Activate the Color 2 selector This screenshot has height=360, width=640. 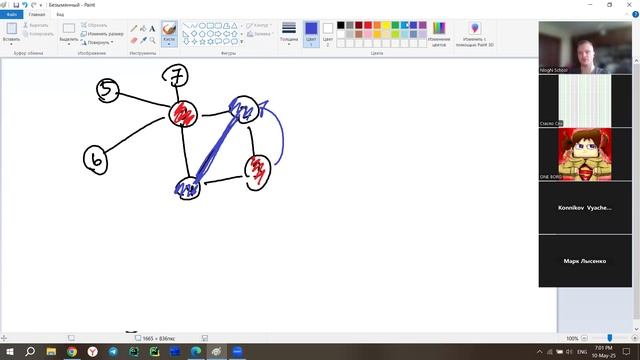click(328, 34)
